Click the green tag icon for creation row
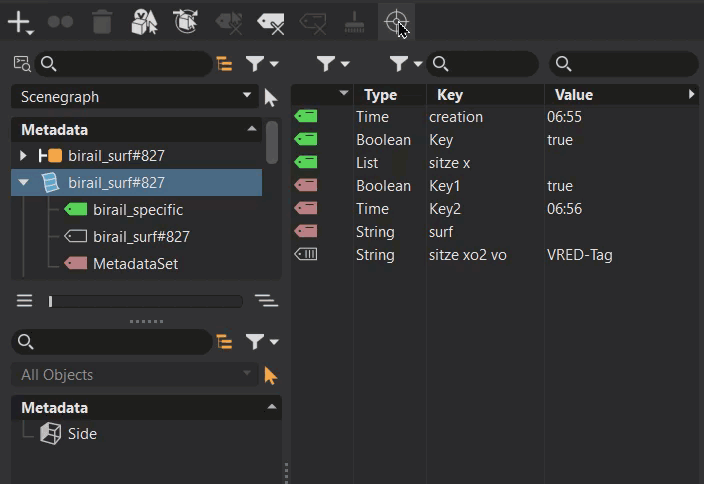Screen dimensions: 704x484 (x=305, y=117)
